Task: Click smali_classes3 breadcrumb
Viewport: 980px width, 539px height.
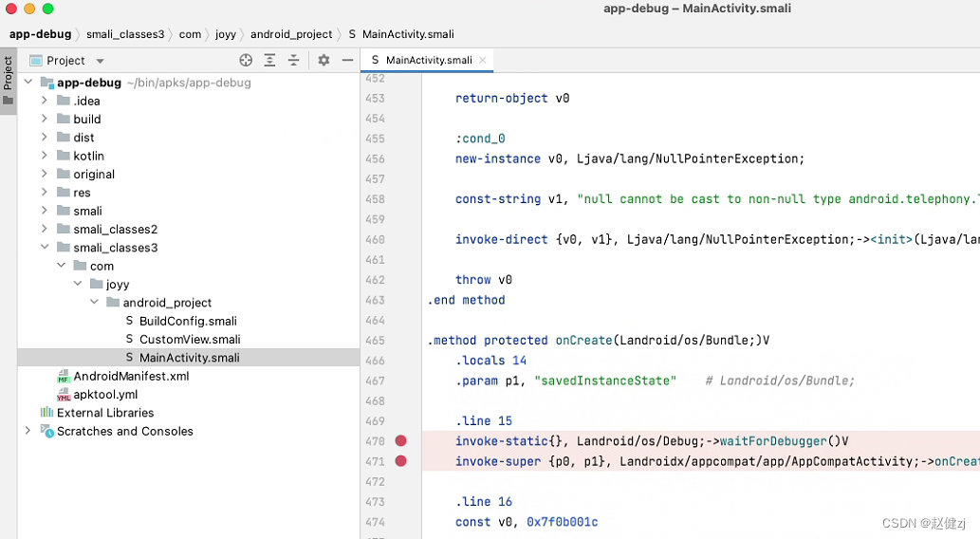Action: [x=125, y=34]
